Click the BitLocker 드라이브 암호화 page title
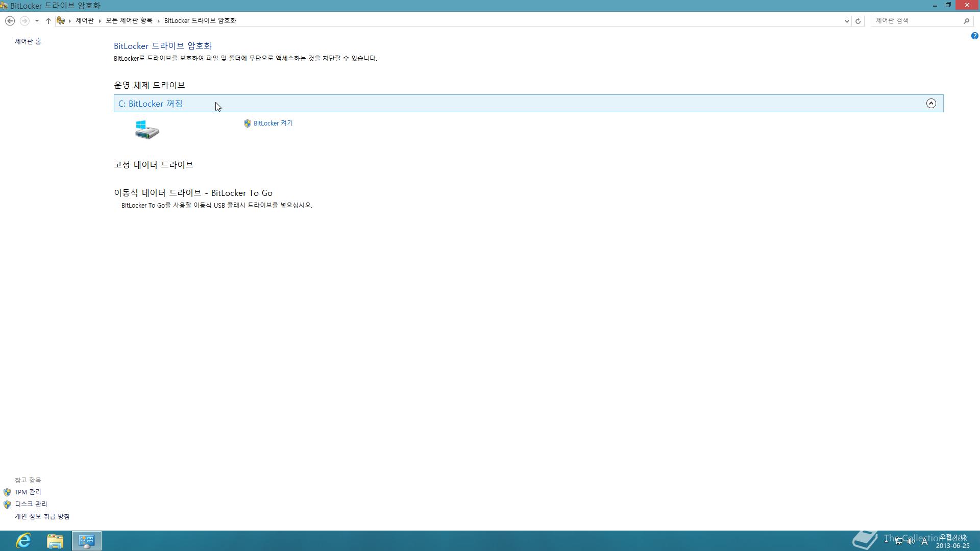Viewport: 980px width, 551px height. [x=163, y=46]
